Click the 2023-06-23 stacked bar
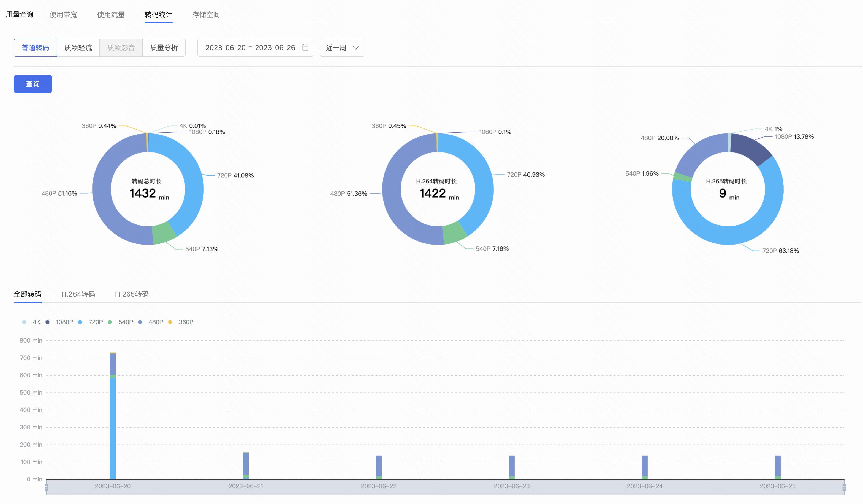This screenshot has height=504, width=863. click(512, 467)
